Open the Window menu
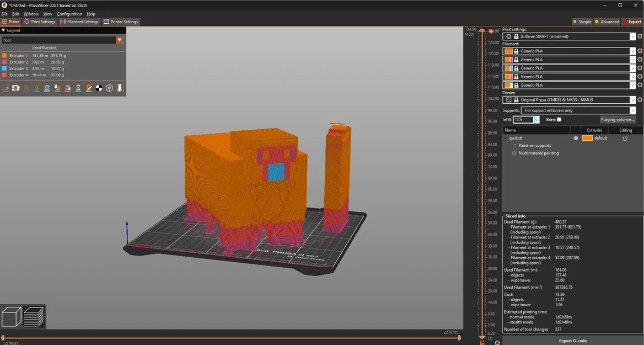 (x=31, y=14)
